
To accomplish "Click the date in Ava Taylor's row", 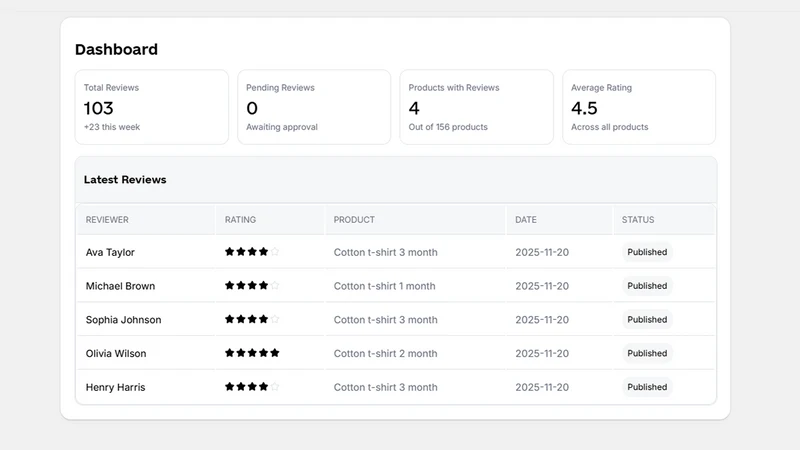I will pos(542,252).
